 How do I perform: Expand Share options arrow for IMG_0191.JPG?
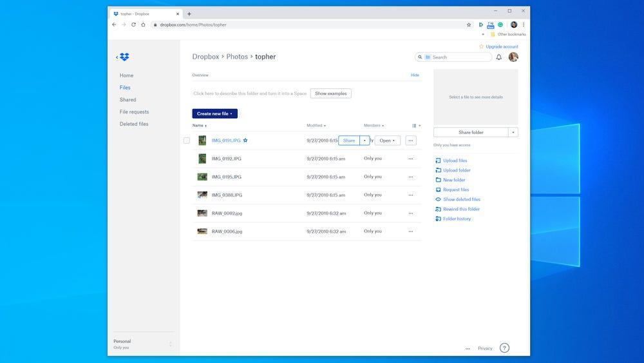[365, 141]
